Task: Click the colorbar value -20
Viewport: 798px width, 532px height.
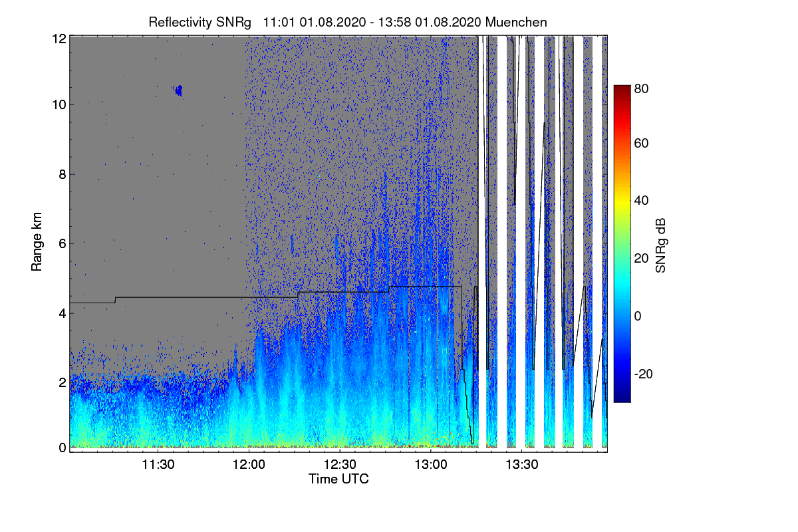Action: pos(644,374)
